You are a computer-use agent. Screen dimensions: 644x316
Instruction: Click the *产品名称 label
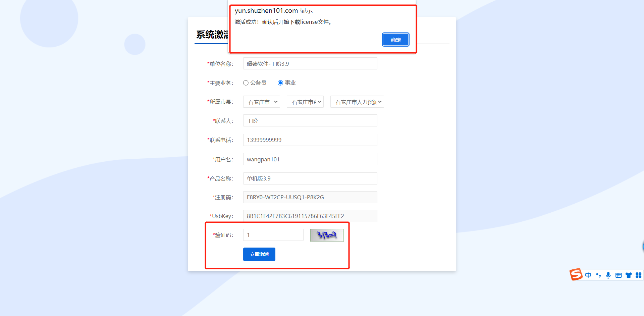(x=220, y=178)
